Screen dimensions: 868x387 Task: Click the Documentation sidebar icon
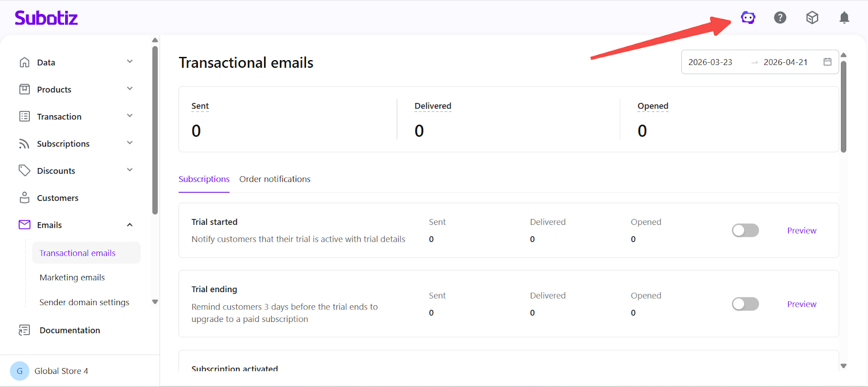pyautogui.click(x=24, y=330)
